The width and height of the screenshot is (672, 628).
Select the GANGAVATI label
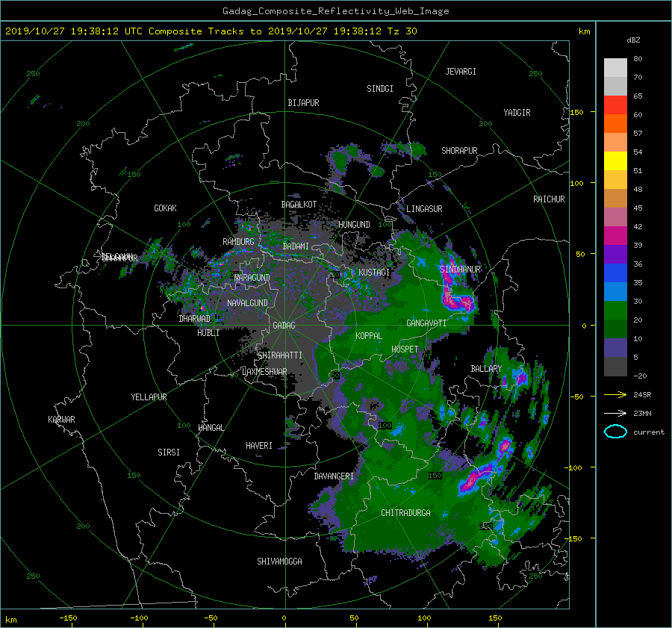[x=426, y=323]
